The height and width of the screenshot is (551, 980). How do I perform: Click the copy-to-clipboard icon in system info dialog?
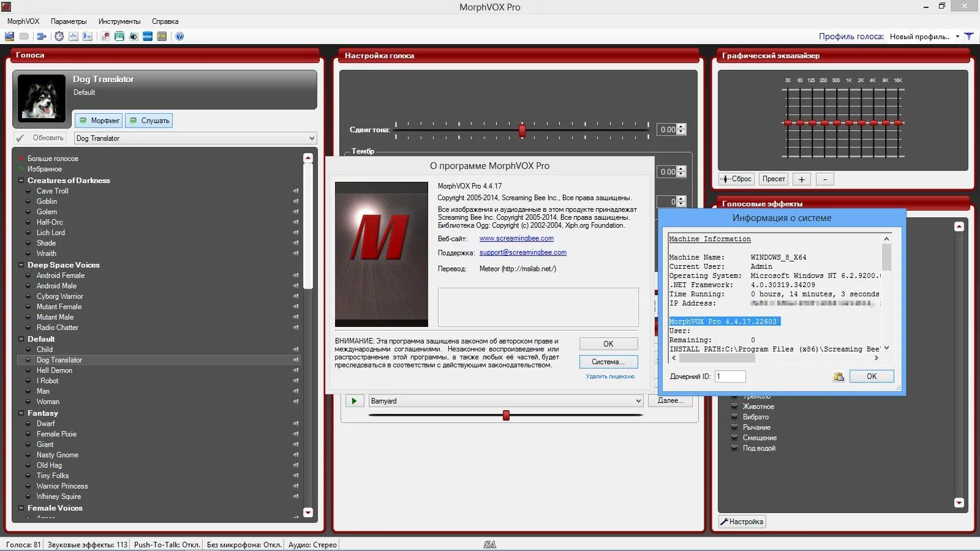[839, 377]
